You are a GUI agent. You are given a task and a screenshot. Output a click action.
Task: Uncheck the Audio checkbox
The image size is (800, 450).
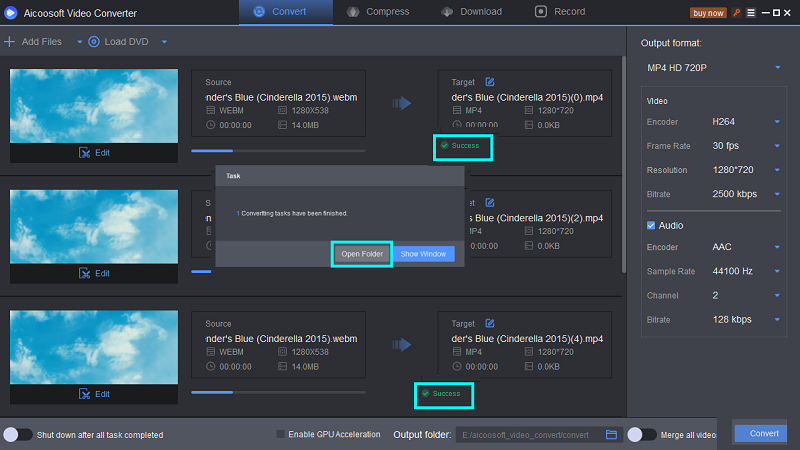[651, 225]
